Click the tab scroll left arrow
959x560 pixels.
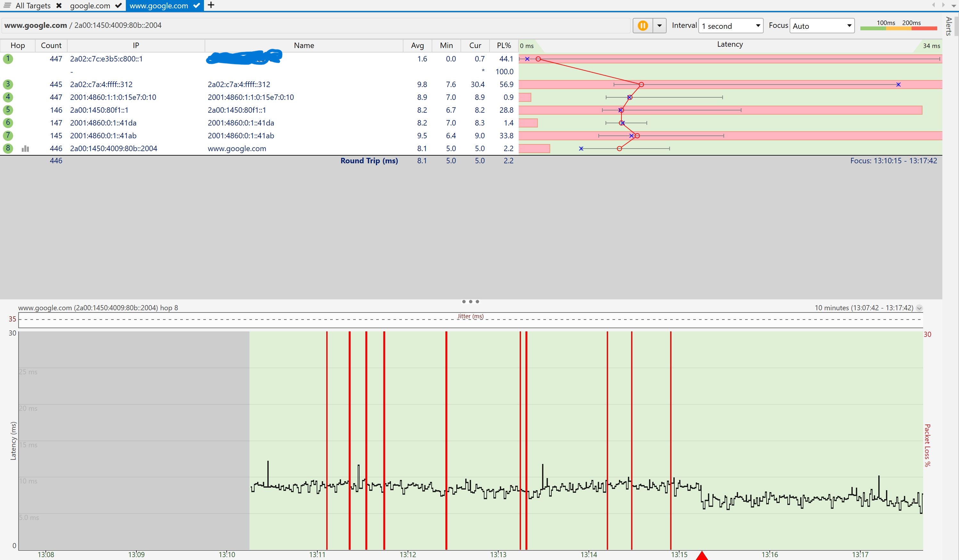click(933, 5)
